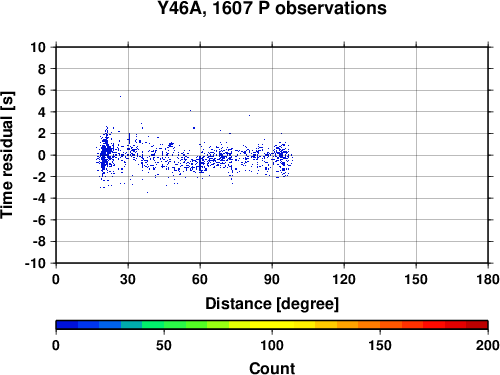Viewport: 500px width, 375px height.
Task: Click the Distance [degree] axis label
Action: point(272,304)
